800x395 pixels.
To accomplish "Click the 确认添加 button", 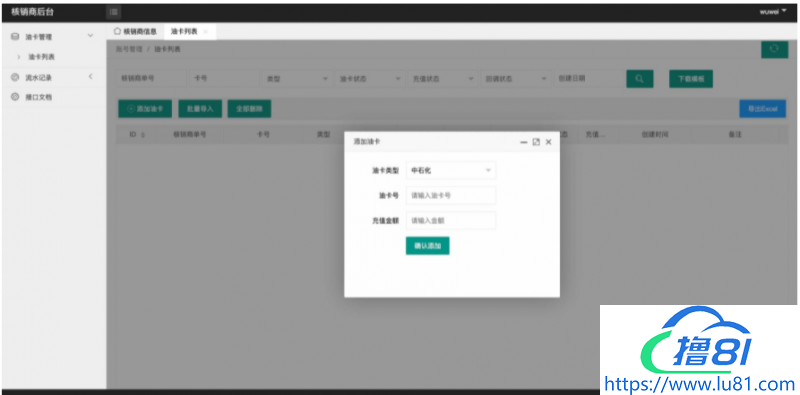I will [428, 246].
